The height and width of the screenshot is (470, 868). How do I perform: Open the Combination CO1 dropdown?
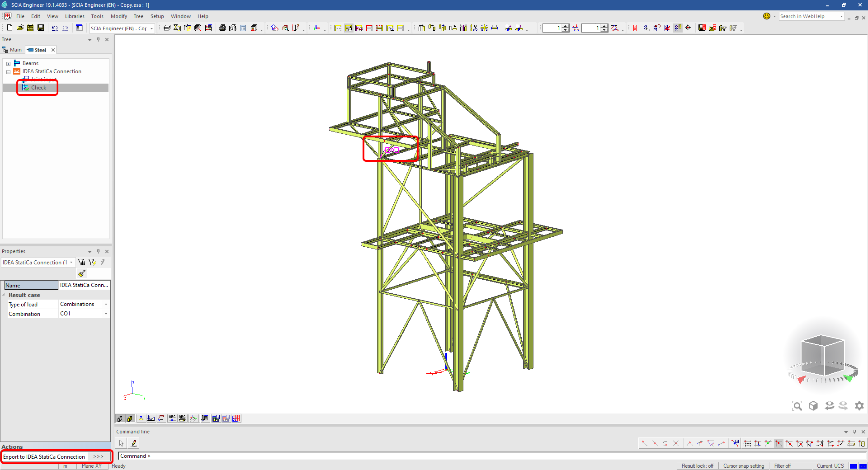click(x=106, y=314)
